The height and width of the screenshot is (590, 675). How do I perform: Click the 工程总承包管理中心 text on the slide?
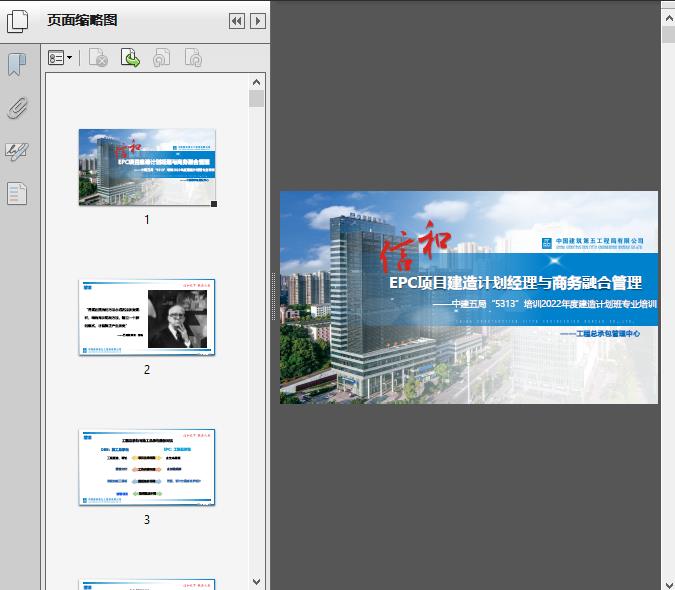tap(600, 333)
